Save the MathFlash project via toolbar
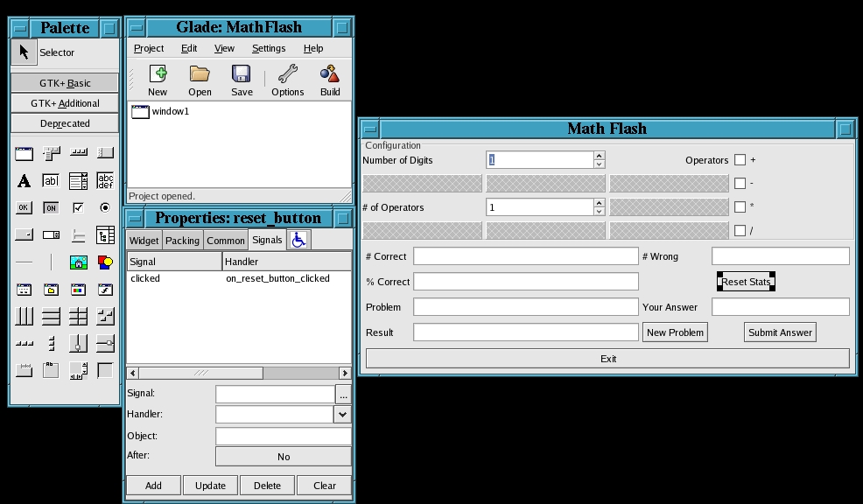The height and width of the screenshot is (504, 863). coord(242,78)
